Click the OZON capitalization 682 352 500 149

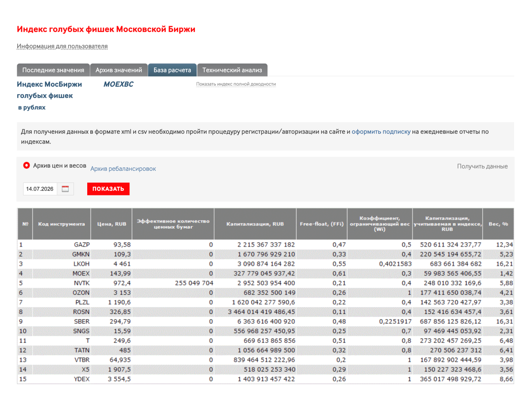(270, 293)
